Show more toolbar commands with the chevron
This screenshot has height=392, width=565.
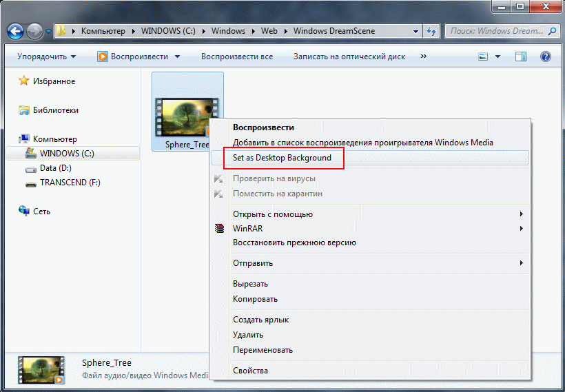click(x=424, y=56)
